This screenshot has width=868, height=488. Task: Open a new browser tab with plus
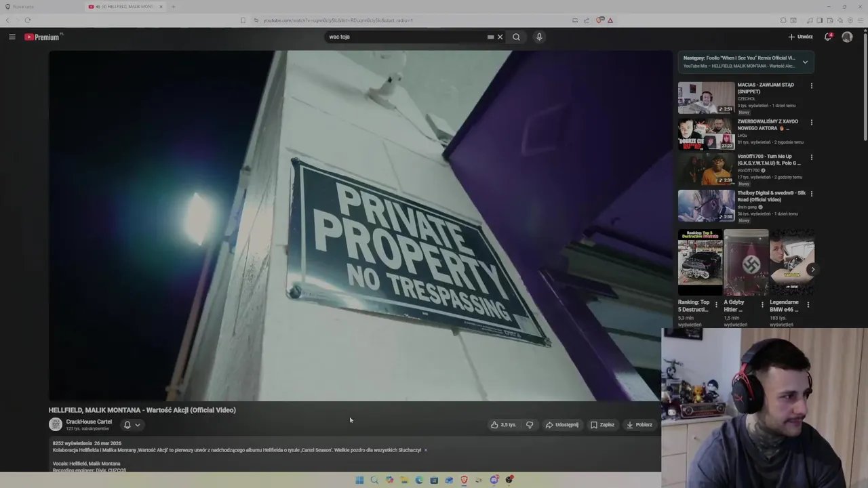click(x=173, y=7)
